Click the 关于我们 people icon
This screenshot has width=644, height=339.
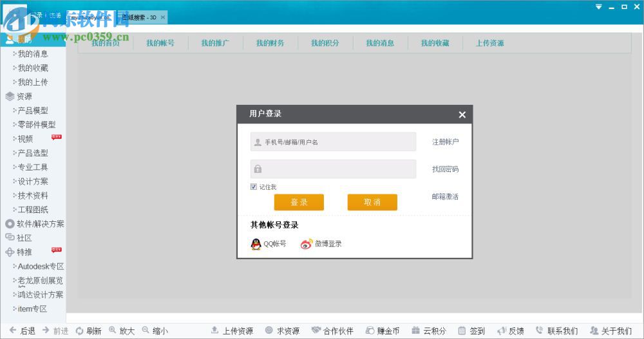click(594, 330)
